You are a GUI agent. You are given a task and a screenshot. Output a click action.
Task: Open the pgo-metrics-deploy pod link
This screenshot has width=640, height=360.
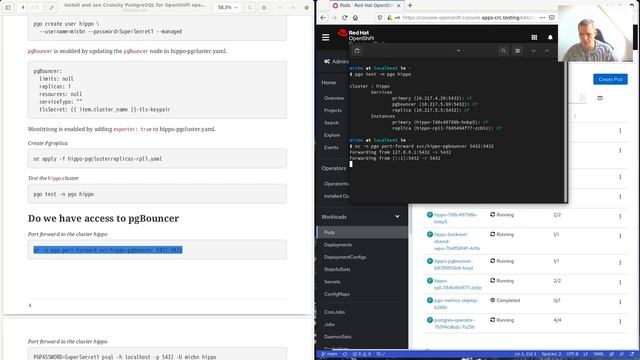tap(456, 304)
